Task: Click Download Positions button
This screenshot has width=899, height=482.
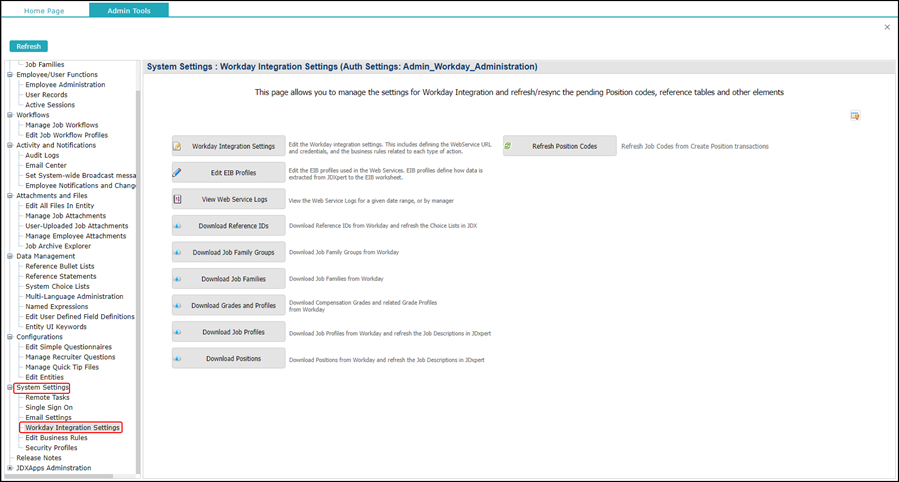Action: pos(229,359)
